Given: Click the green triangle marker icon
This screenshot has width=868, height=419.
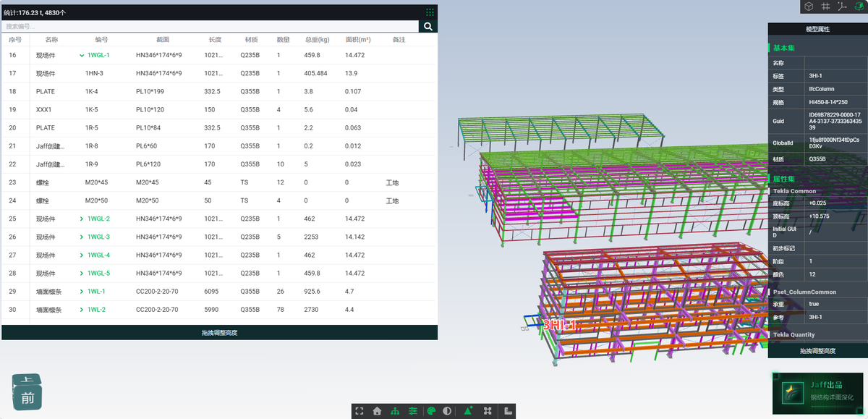Looking at the screenshot, I should click(468, 411).
